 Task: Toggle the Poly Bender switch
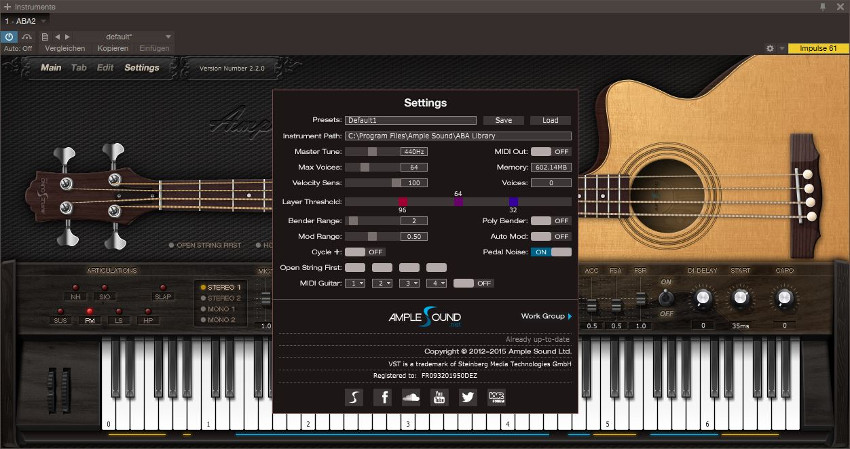[551, 221]
